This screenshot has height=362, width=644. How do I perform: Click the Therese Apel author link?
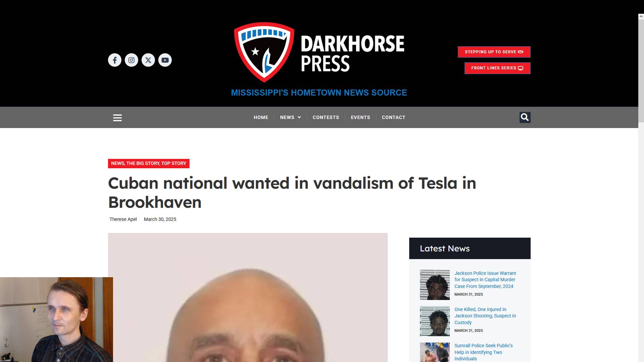pyautogui.click(x=123, y=219)
